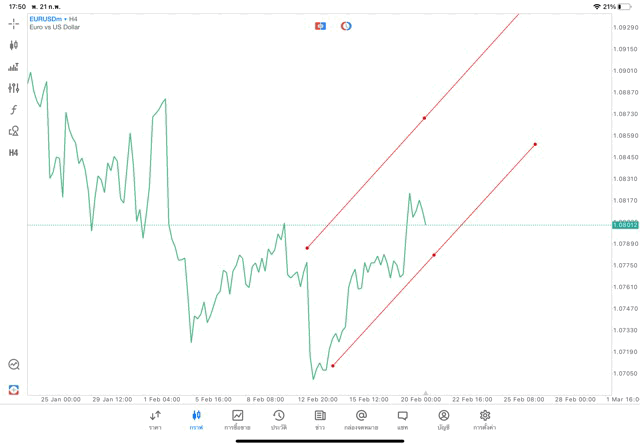Screen dimensions: 640x447
Task: Tap the red-blue circle icon at chart top
Action: coord(346,26)
